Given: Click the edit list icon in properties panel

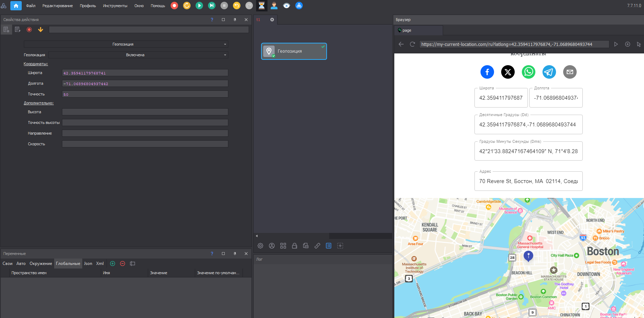Looking at the screenshot, I should click(17, 30).
